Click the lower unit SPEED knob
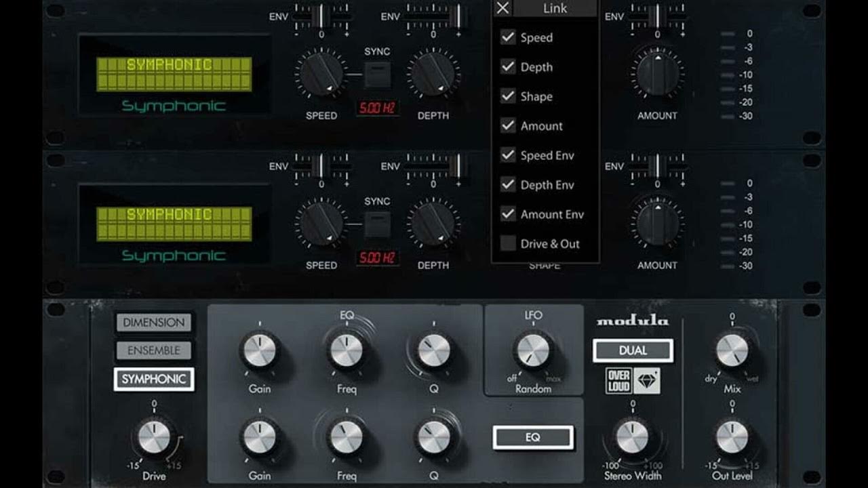 tap(321, 222)
